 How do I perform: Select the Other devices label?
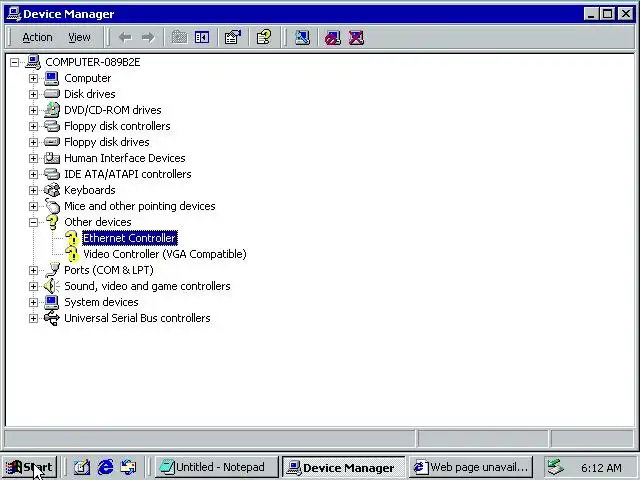98,222
